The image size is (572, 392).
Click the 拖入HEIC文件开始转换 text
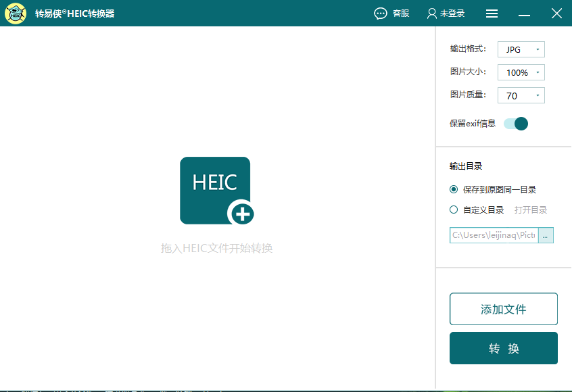click(216, 248)
